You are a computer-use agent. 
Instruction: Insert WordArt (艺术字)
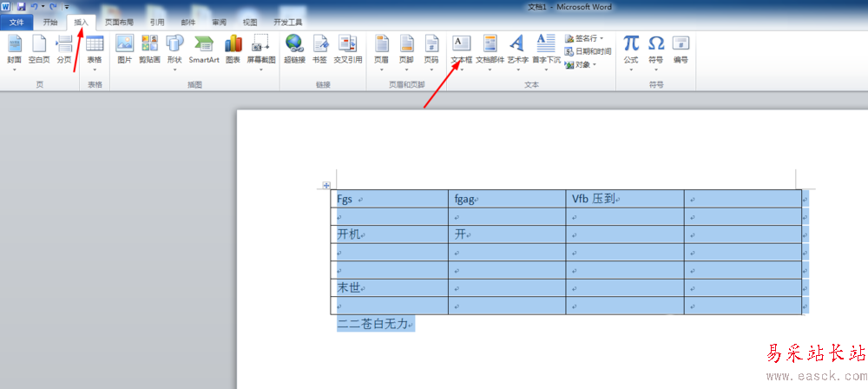[x=517, y=51]
